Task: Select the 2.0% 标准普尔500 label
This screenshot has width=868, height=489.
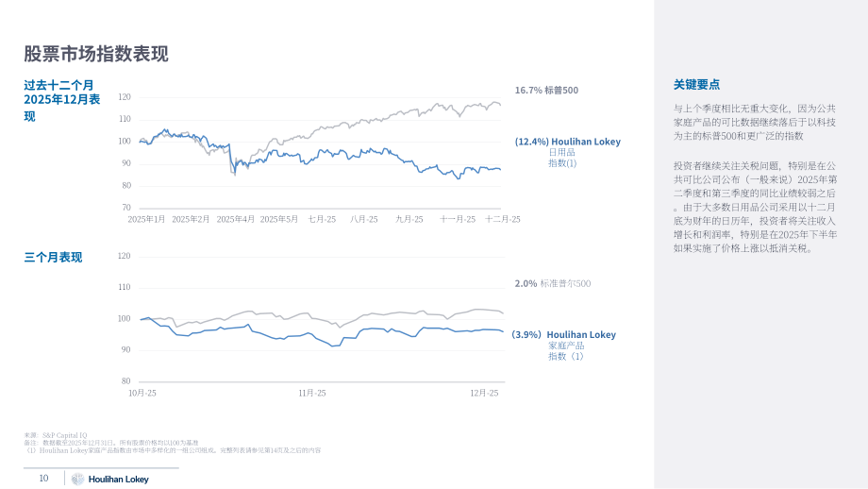Action: pos(553,283)
